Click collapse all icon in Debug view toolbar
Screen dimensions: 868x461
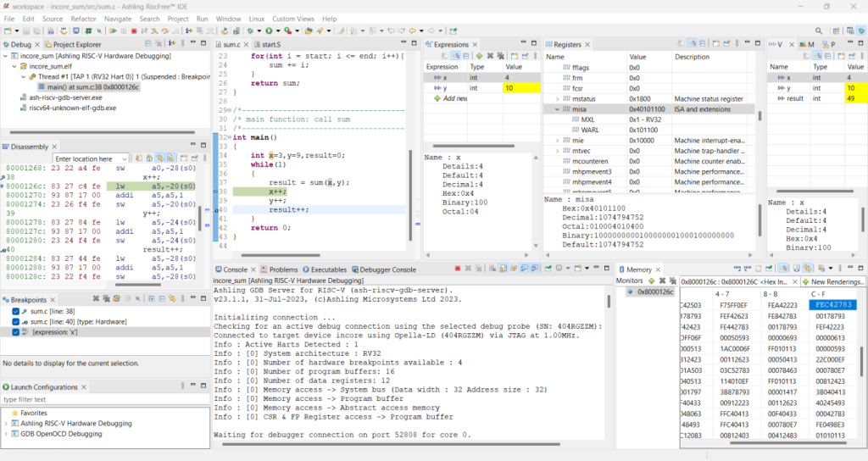pos(147,43)
